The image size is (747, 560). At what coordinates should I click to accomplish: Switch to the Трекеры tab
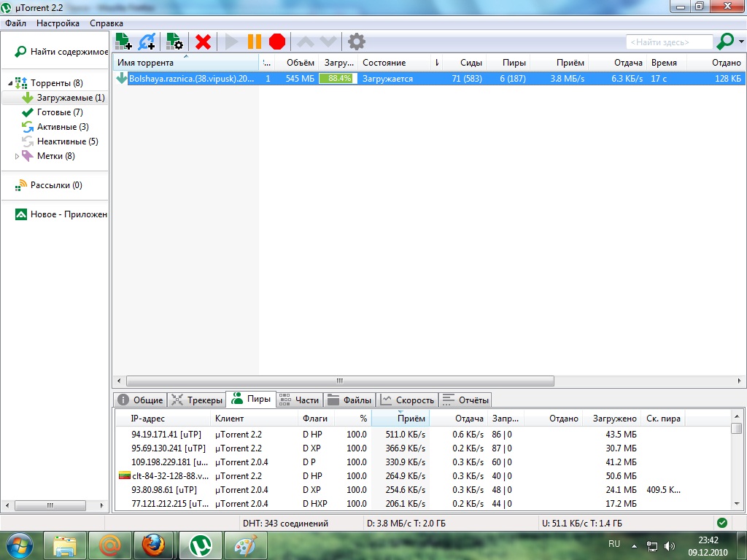197,400
